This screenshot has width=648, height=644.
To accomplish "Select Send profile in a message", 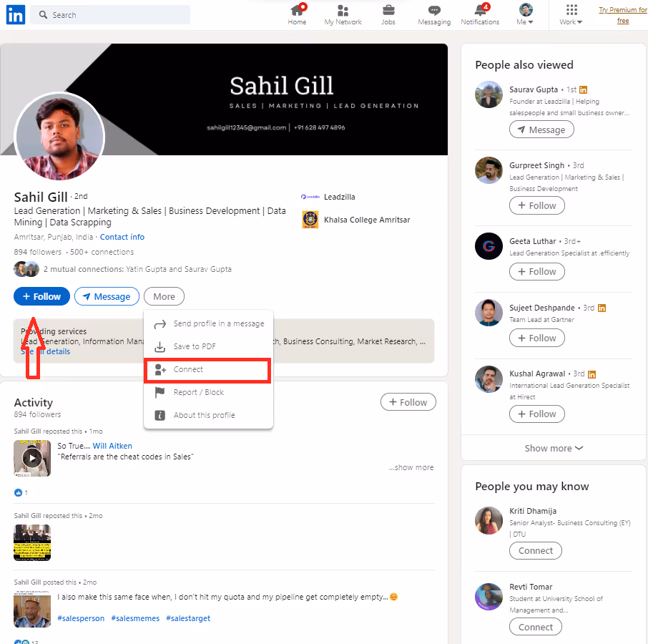I will click(x=208, y=323).
